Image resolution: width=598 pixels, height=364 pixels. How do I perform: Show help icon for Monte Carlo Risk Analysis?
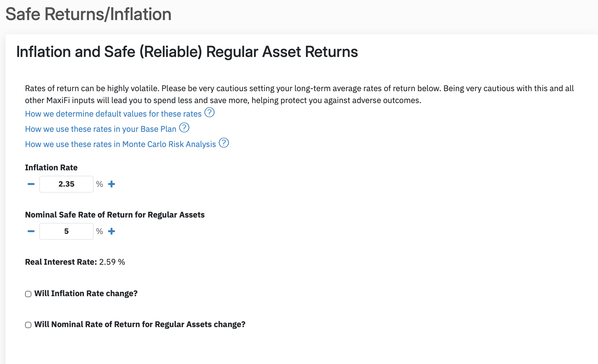[x=224, y=143]
